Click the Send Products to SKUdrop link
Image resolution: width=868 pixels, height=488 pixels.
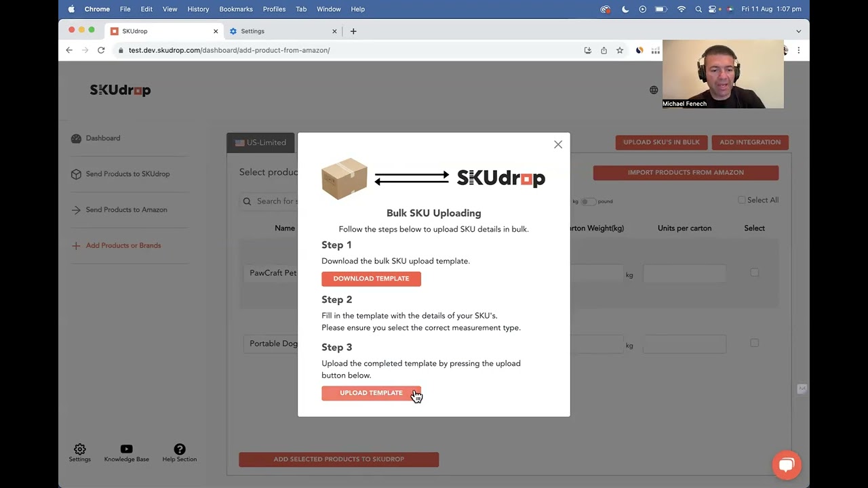click(127, 174)
